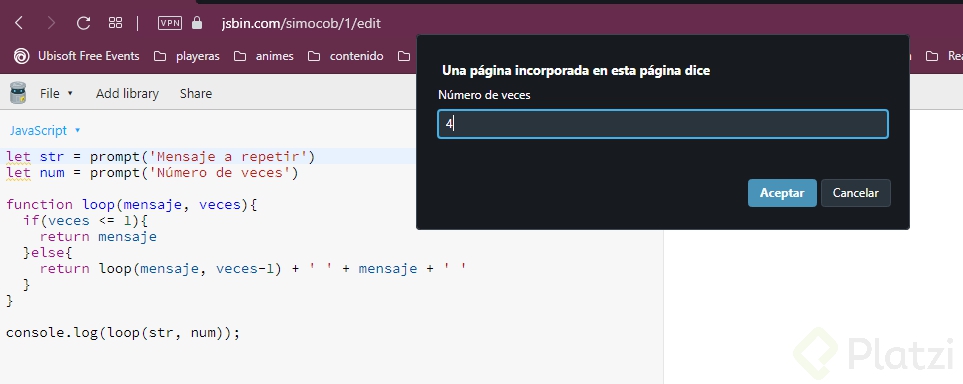
Task: Click the dialog title Una página incorporada
Action: [576, 71]
